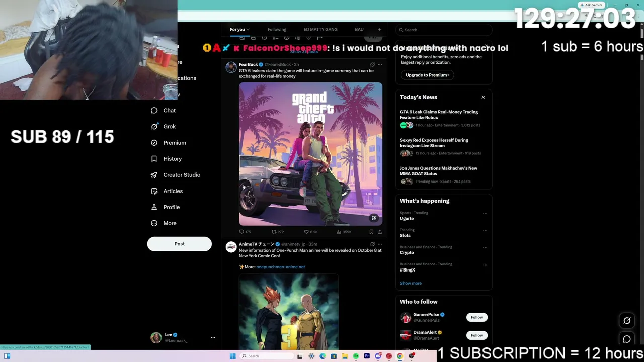Open options for Slots trend
Screen dimensions: 644x362
pos(485,231)
